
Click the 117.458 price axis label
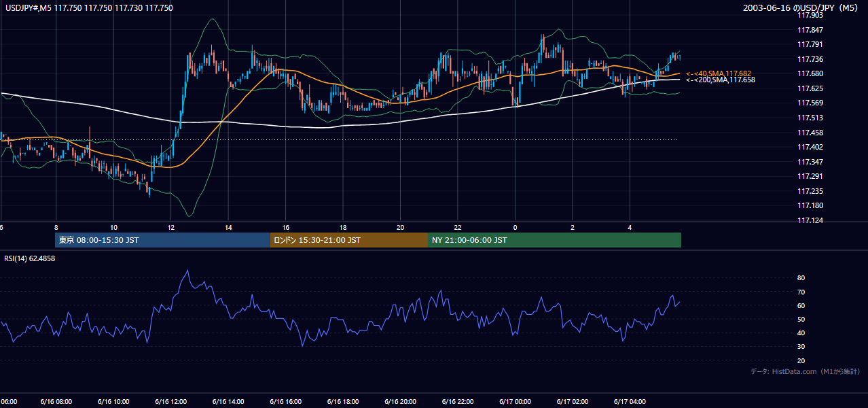click(x=810, y=133)
